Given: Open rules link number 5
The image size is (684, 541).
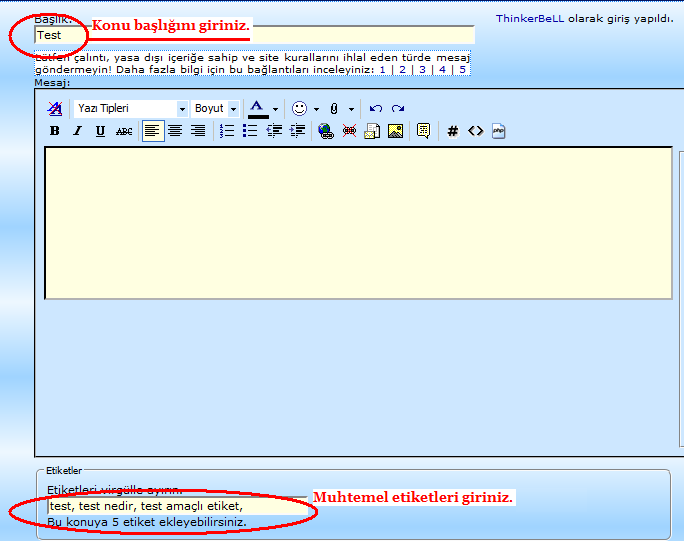Looking at the screenshot, I should (462, 69).
